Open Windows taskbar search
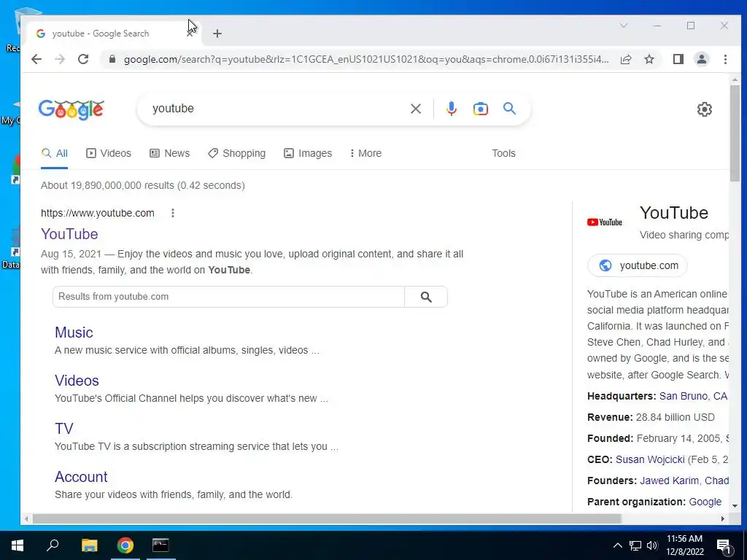The width and height of the screenshot is (747, 560). point(53,545)
